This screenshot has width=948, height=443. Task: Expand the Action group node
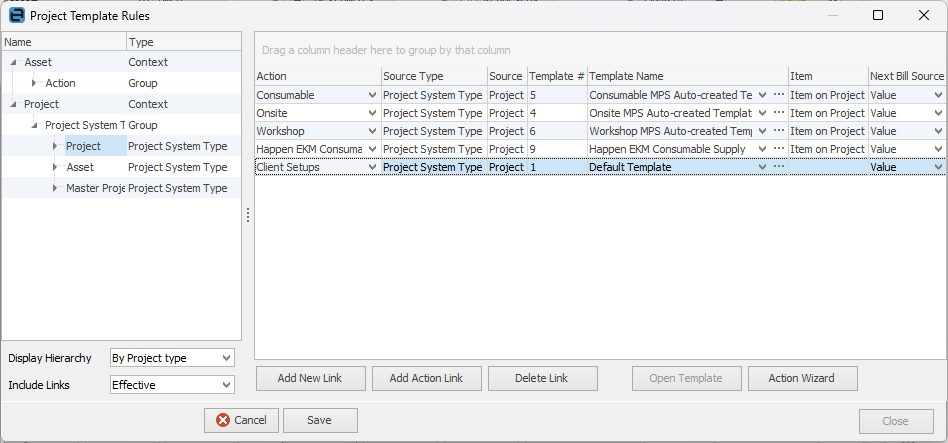click(35, 83)
